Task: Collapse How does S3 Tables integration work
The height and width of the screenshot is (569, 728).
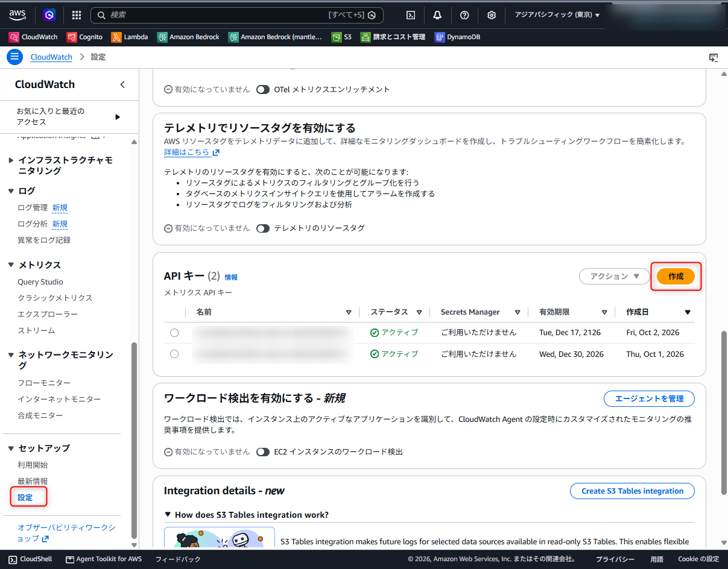Action: (168, 515)
